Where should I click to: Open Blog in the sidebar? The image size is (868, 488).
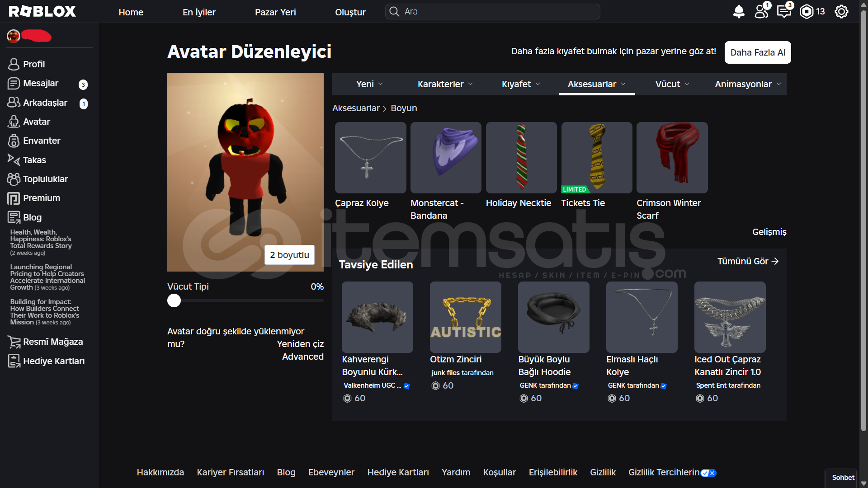click(25, 217)
